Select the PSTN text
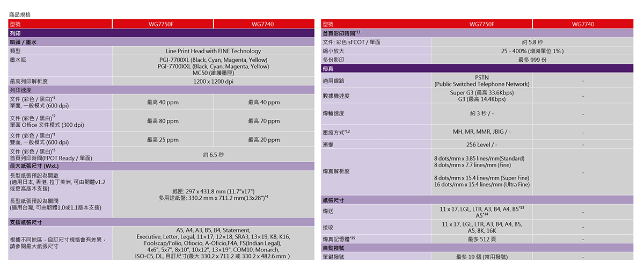 (x=482, y=77)
